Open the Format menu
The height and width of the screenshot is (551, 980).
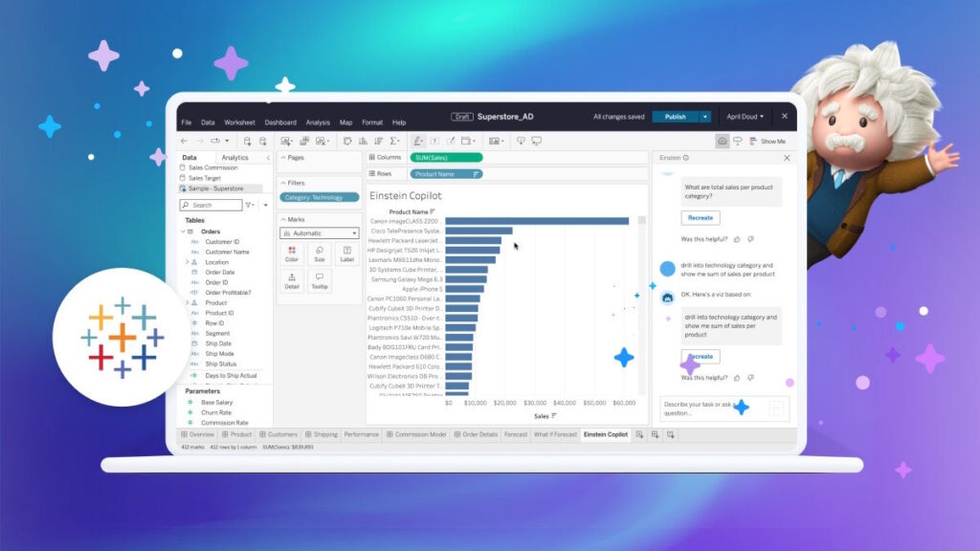(372, 122)
